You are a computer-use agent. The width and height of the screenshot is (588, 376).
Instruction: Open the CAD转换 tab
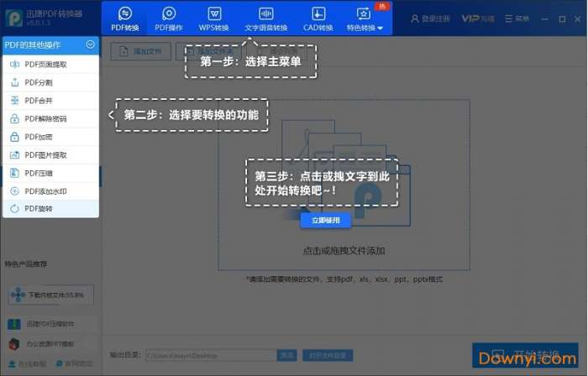(x=318, y=18)
